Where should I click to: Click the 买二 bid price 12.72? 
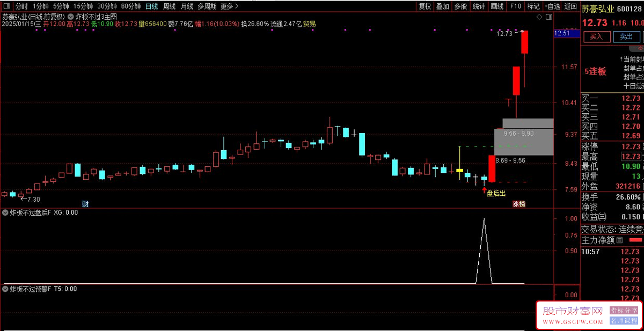(631, 108)
